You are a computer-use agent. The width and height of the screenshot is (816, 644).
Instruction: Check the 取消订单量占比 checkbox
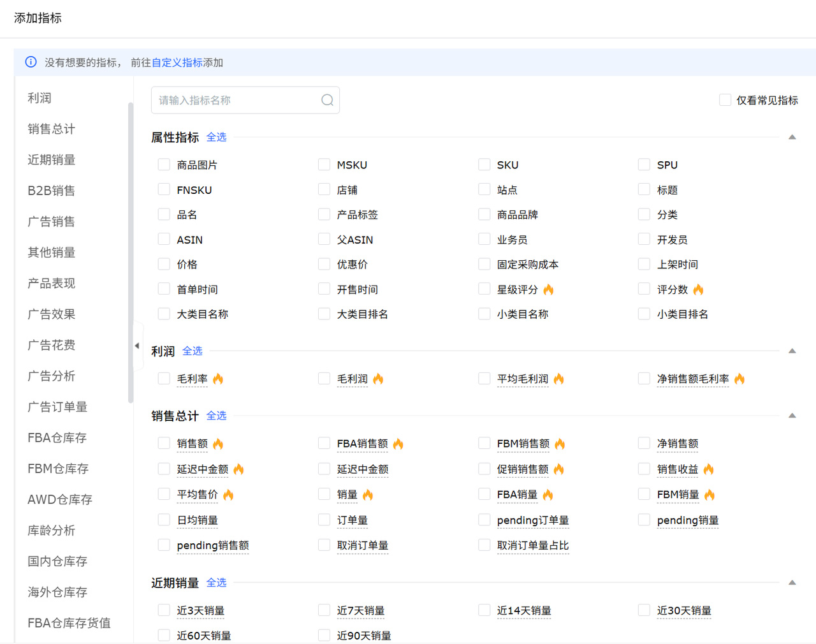click(x=484, y=545)
